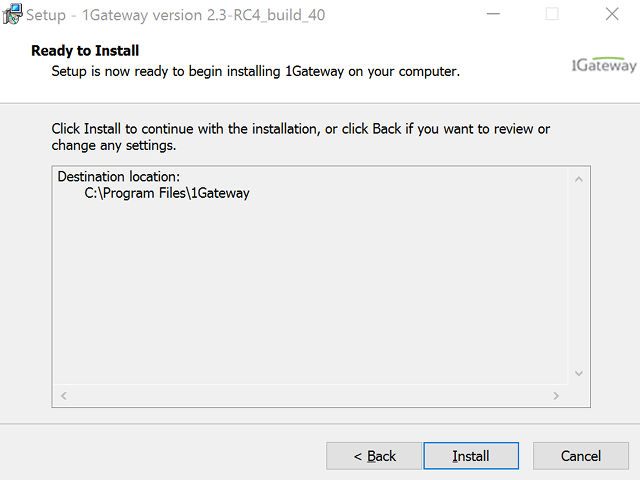Go back with the Back button
640x480 pixels.
pos(375,456)
